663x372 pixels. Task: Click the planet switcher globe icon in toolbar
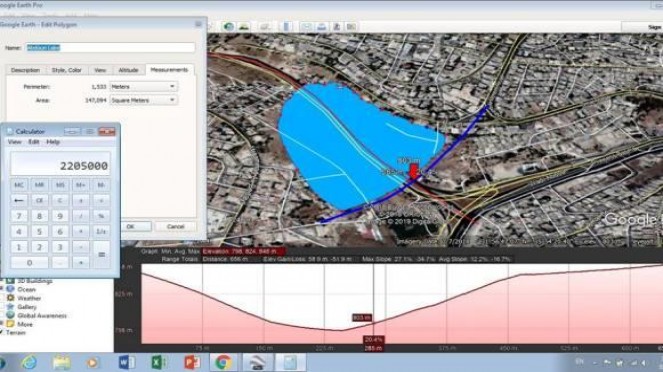pos(229,27)
